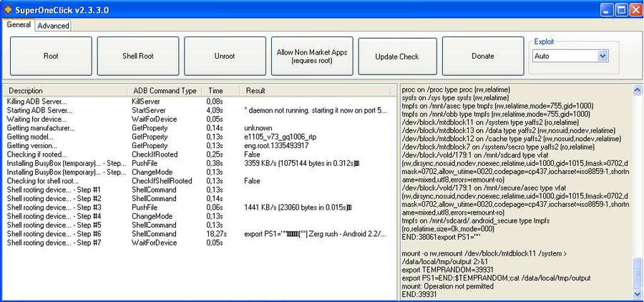Click the Result column header

tap(315, 90)
